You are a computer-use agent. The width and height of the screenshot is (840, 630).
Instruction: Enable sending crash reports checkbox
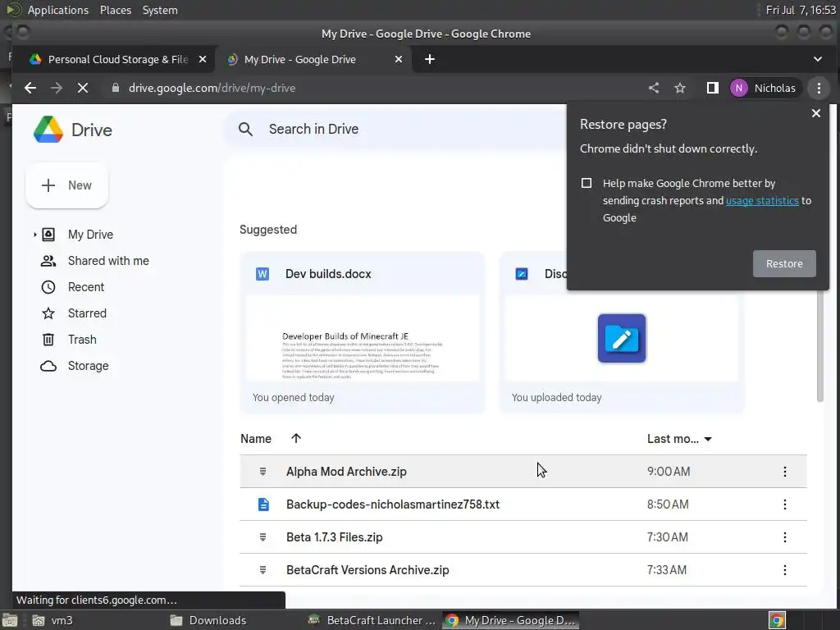point(587,183)
